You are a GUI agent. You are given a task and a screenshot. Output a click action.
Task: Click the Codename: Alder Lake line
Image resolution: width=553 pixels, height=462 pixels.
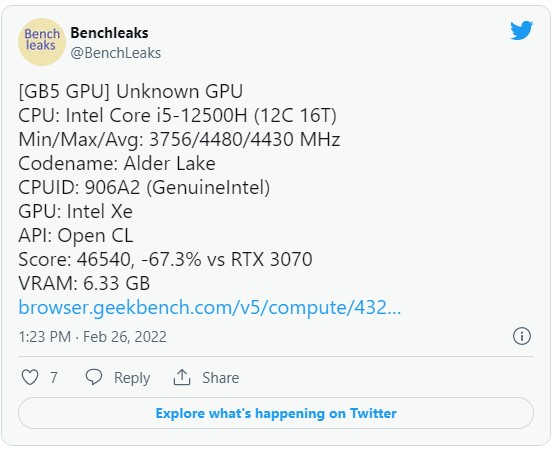pyautogui.click(x=117, y=163)
